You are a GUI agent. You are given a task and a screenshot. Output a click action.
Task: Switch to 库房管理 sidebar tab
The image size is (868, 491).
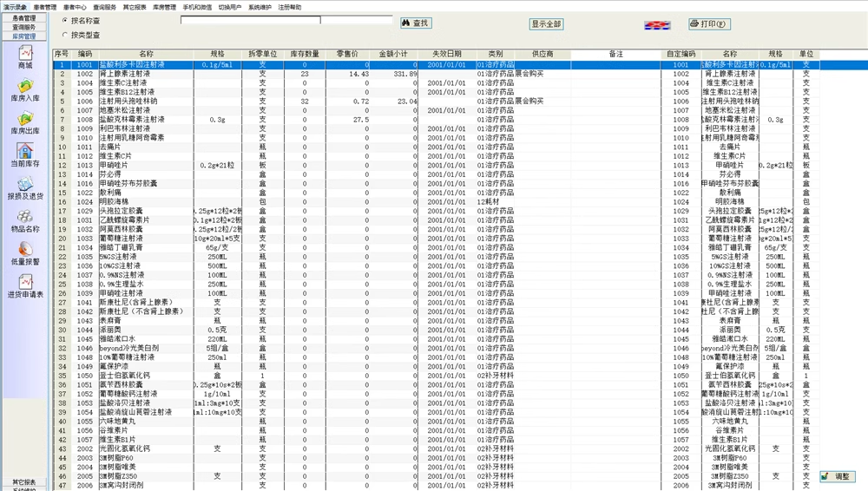click(24, 36)
